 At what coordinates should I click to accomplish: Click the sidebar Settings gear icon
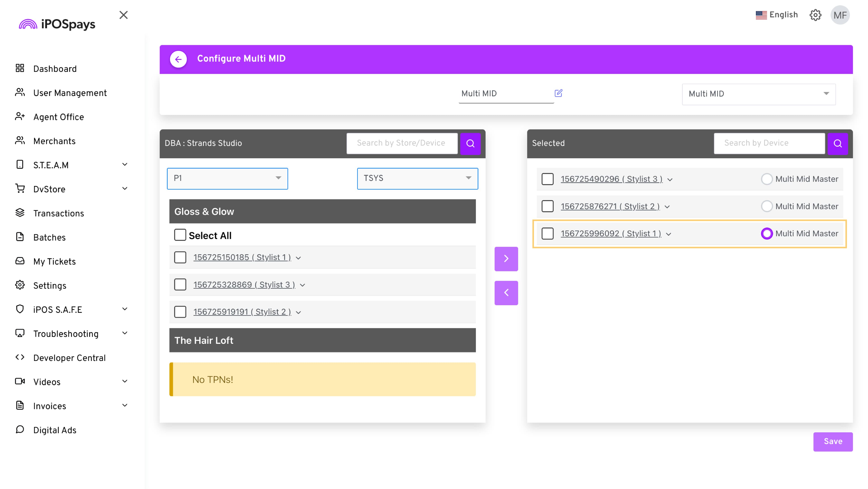[20, 285]
